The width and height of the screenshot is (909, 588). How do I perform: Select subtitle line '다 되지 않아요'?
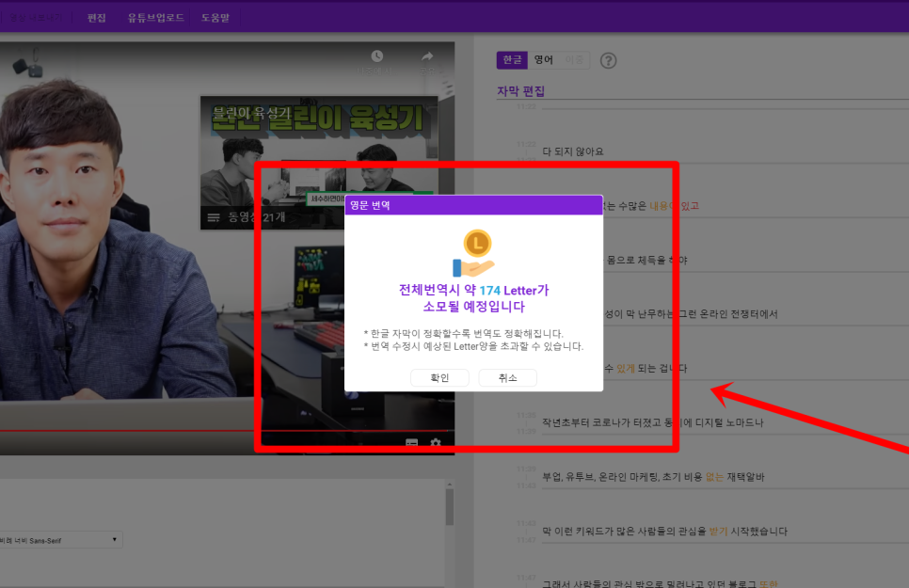[573, 151]
